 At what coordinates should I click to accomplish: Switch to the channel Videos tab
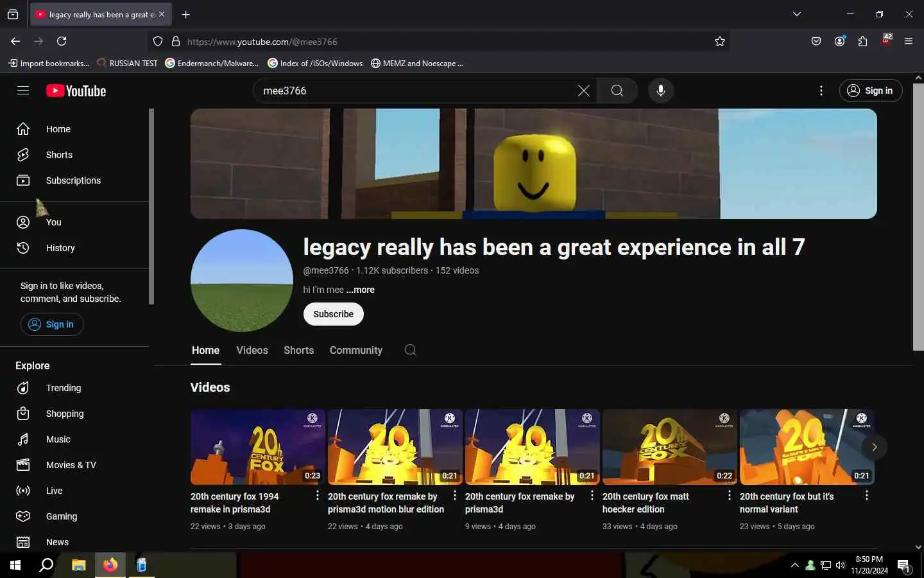pyautogui.click(x=252, y=350)
